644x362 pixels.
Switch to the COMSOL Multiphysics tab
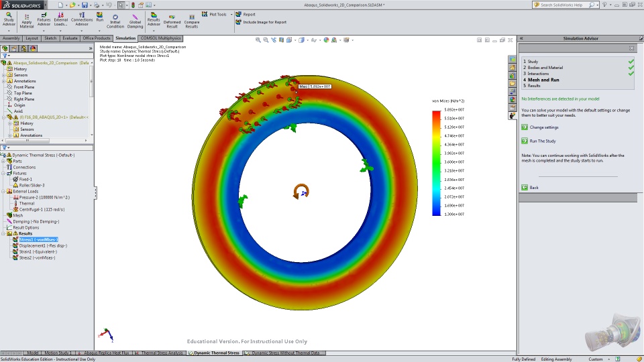(x=160, y=38)
